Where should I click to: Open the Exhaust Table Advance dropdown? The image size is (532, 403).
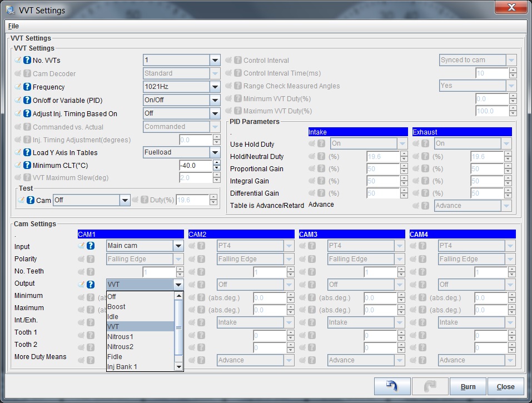click(473, 206)
